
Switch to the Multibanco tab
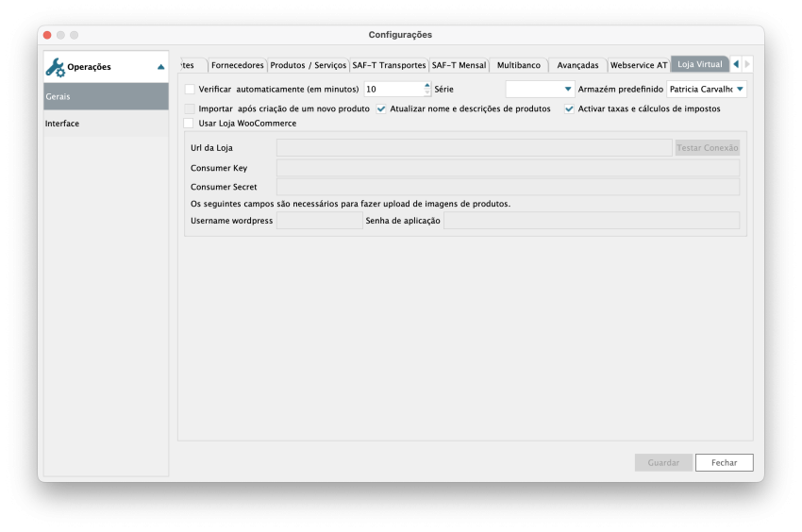(x=519, y=66)
